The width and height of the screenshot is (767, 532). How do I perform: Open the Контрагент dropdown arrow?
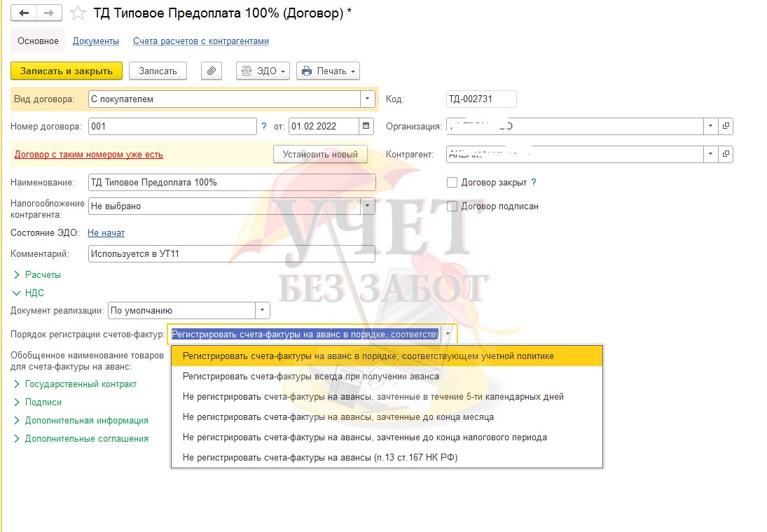coord(711,154)
